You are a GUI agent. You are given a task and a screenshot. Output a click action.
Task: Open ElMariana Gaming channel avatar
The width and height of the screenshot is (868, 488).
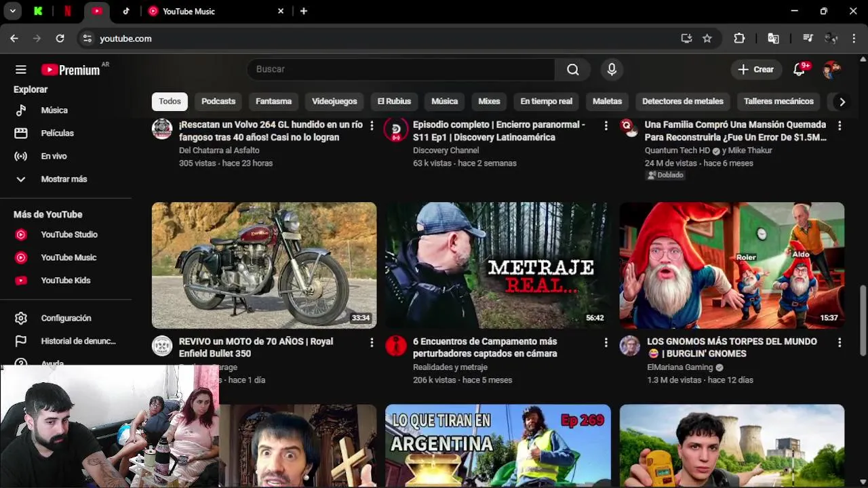tap(630, 346)
